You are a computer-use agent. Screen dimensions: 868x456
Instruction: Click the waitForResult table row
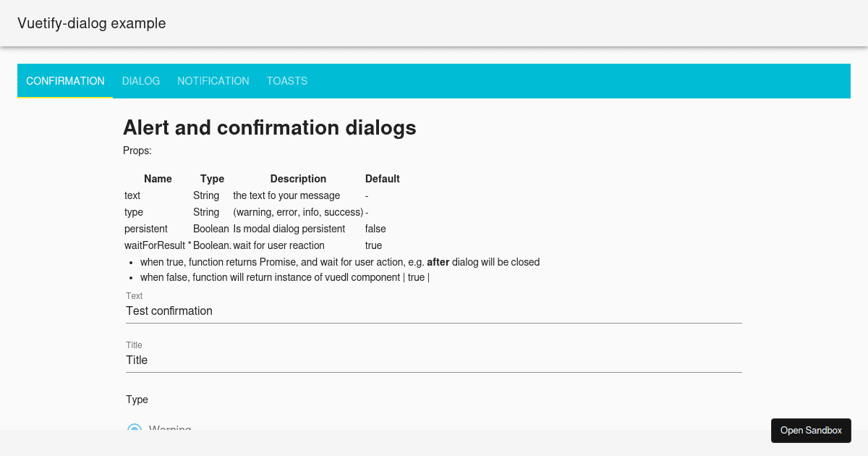click(156, 245)
